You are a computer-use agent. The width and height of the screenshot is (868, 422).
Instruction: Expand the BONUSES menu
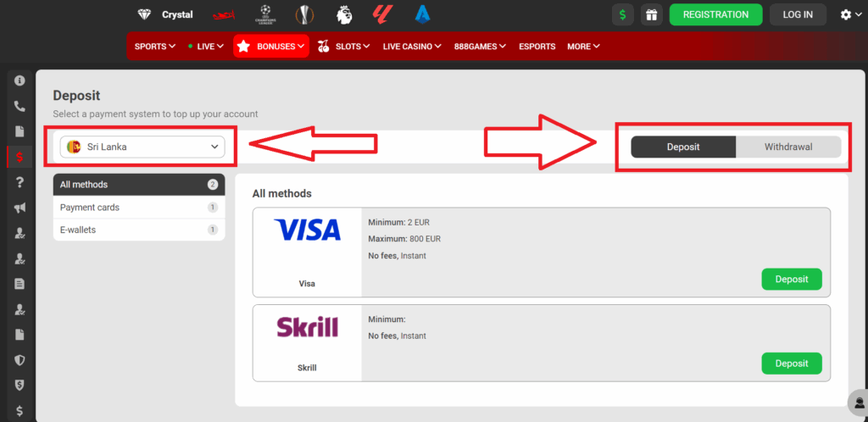(x=271, y=47)
